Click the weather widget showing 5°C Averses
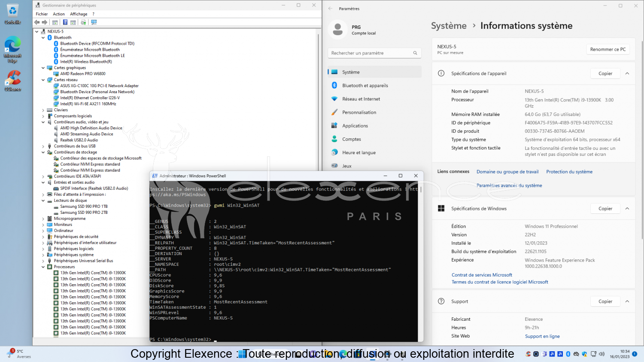 tap(18, 354)
